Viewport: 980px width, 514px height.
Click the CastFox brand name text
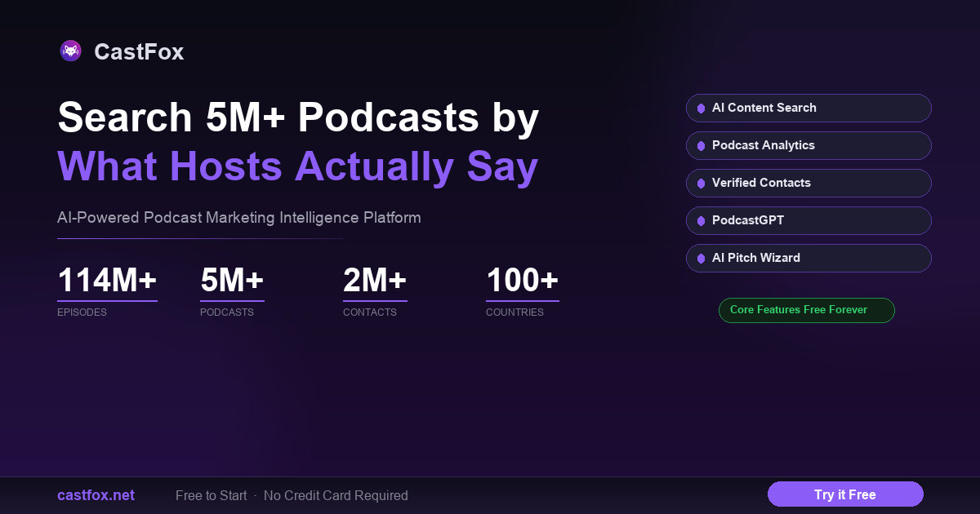coord(139,52)
